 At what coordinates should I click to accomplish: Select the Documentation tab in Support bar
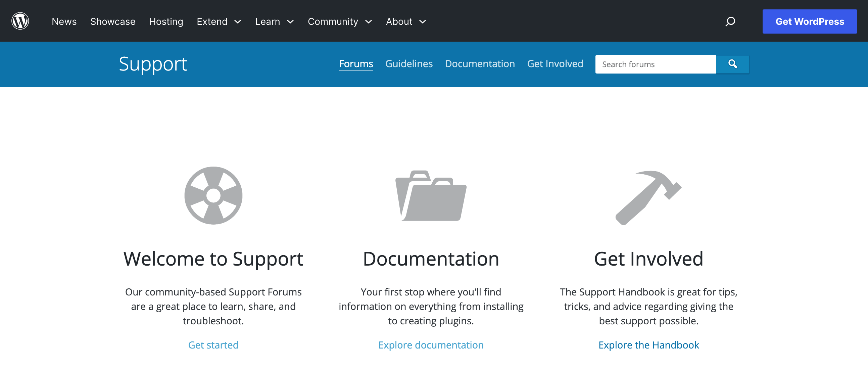pos(480,64)
